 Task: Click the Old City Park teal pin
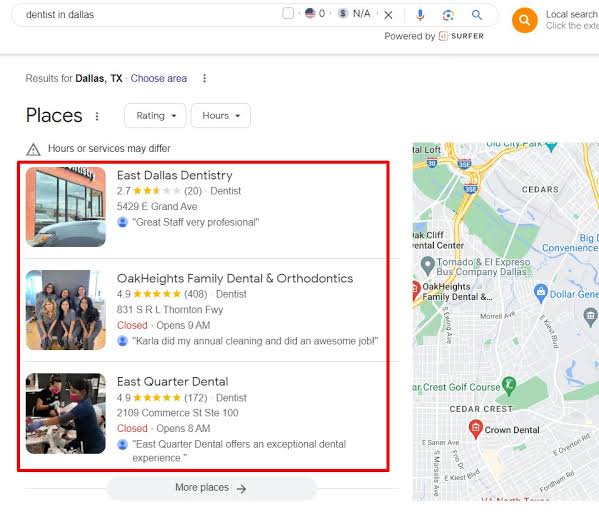551,146
